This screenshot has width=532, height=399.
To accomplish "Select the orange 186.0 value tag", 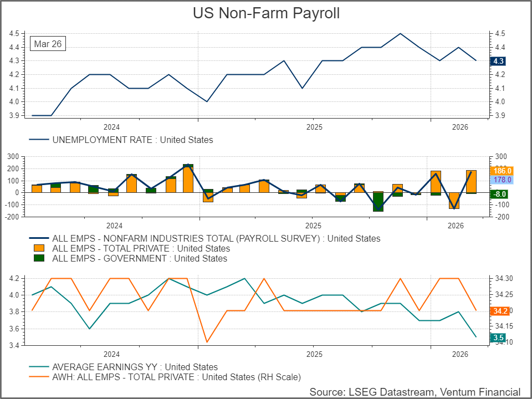I will (x=501, y=171).
